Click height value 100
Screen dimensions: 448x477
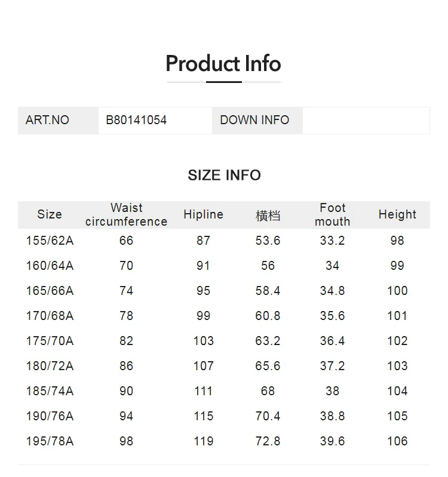pyautogui.click(x=397, y=291)
